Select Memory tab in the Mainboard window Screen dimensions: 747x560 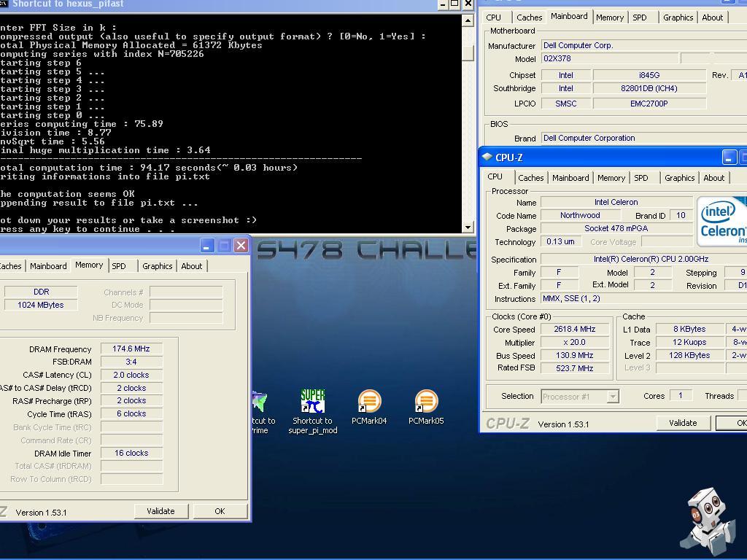point(610,17)
